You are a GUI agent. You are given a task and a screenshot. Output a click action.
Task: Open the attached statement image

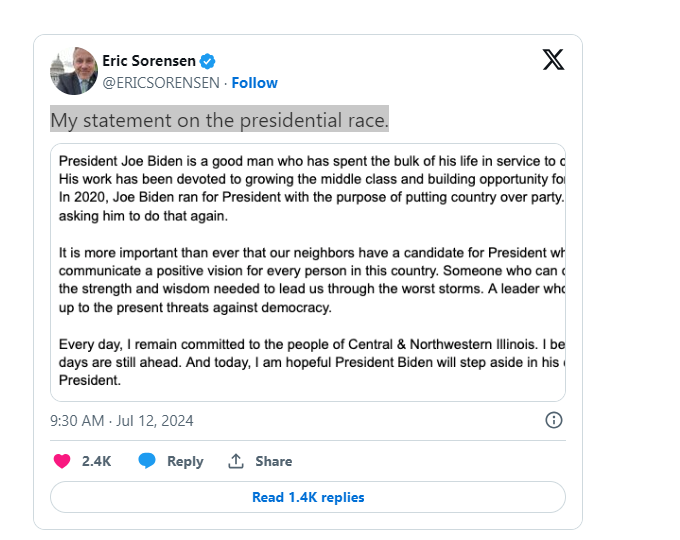click(308, 272)
